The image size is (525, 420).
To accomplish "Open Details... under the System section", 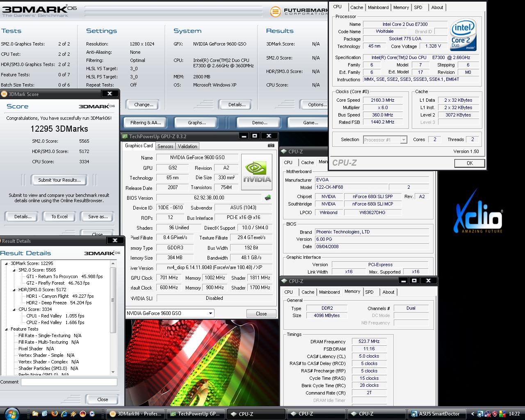I will pos(237,105).
